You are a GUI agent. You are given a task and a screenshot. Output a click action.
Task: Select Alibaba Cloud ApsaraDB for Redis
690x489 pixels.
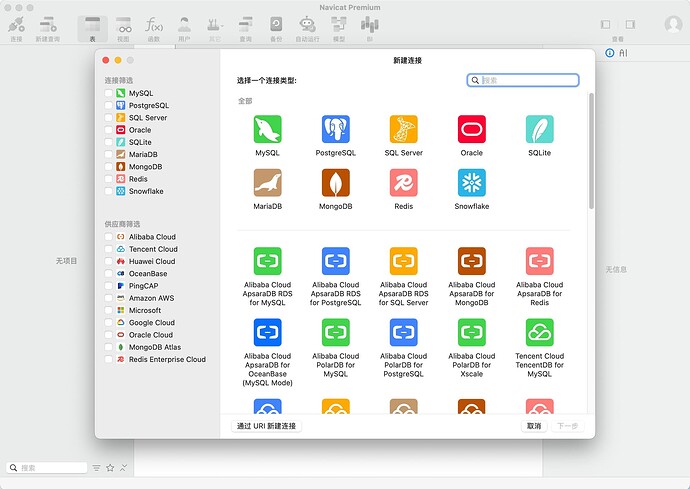(540, 261)
